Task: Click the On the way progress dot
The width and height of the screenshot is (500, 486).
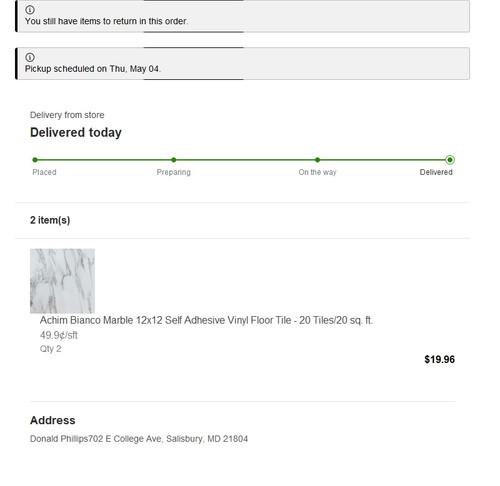Action: 317,160
